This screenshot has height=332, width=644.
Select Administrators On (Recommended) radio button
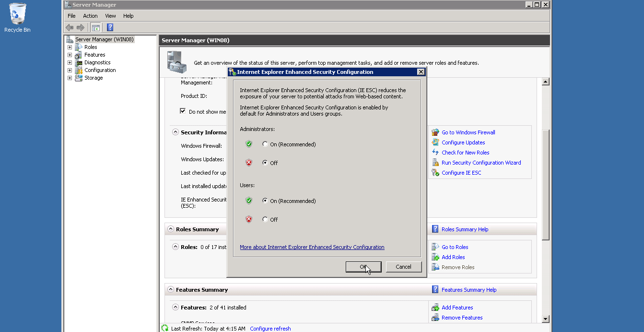[265, 144]
